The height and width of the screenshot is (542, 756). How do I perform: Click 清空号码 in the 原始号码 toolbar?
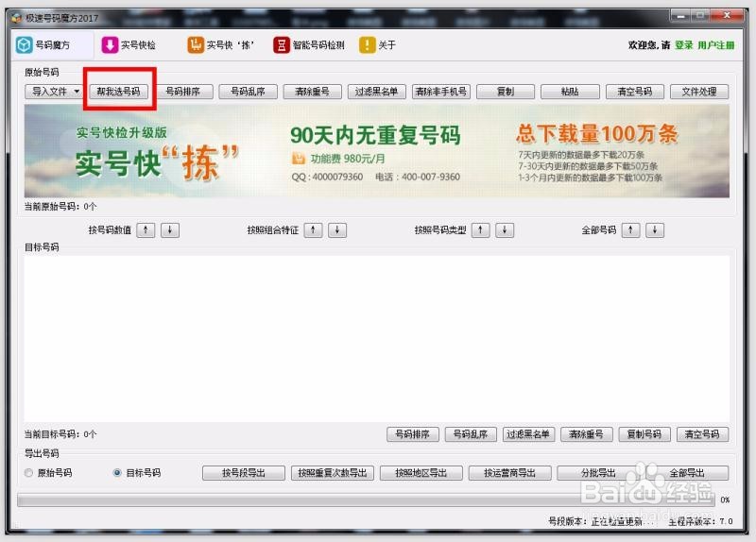[x=635, y=91]
